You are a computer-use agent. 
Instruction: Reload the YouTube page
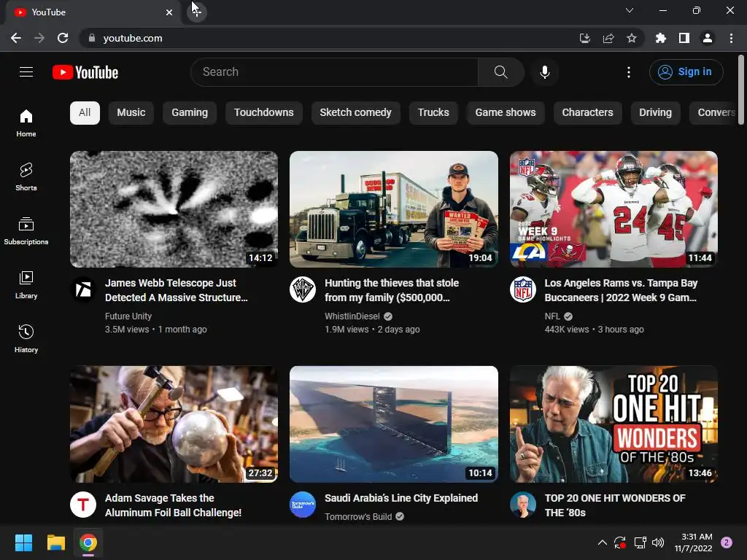click(63, 38)
